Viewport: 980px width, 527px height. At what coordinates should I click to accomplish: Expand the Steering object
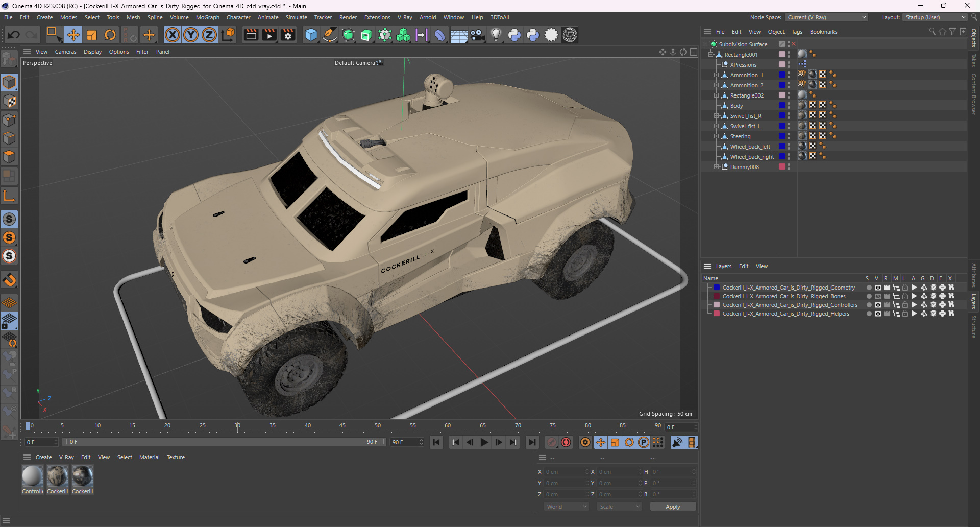tap(716, 136)
